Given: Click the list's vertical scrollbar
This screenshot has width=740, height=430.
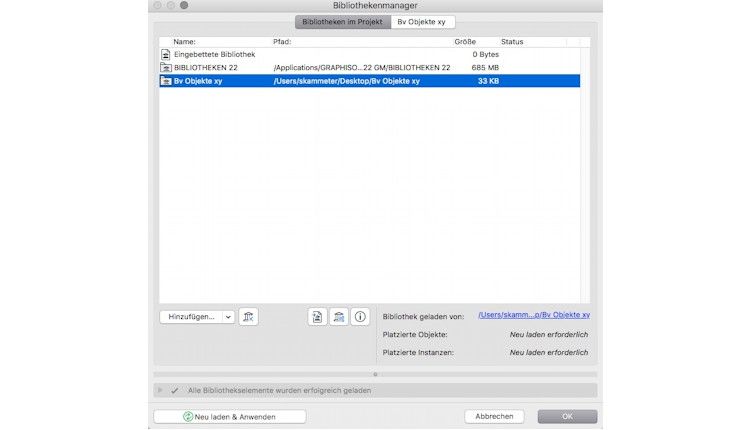Looking at the screenshot, I should pos(585,175).
